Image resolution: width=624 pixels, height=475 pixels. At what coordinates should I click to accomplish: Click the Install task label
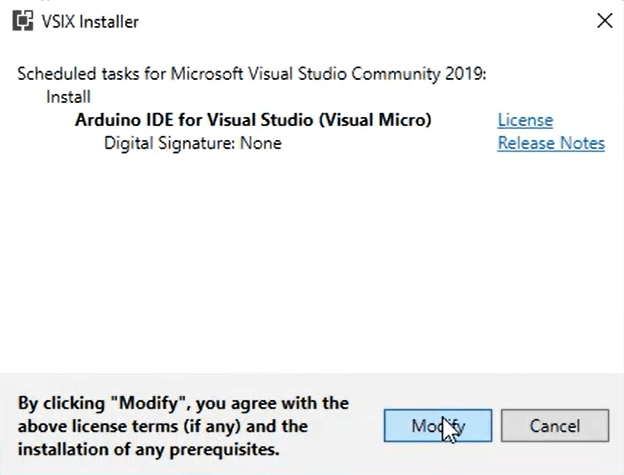point(68,97)
